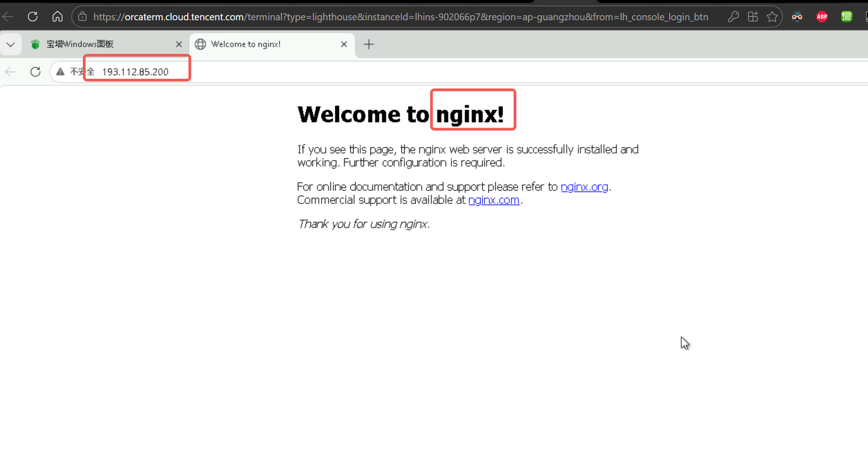Click the globe favicon on nginx tab
The height and width of the screenshot is (456, 868).
(201, 44)
